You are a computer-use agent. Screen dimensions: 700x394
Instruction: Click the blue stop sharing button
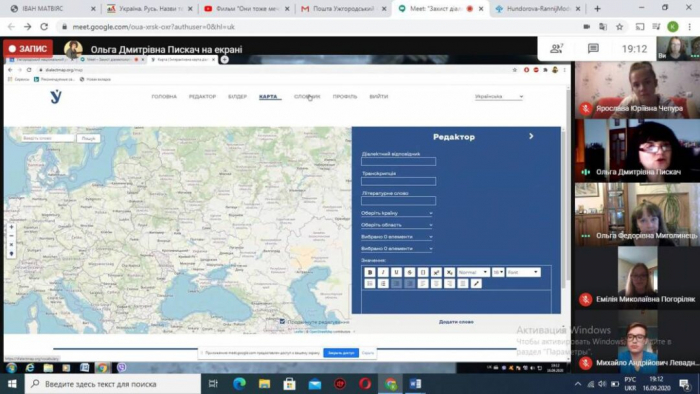[341, 353]
